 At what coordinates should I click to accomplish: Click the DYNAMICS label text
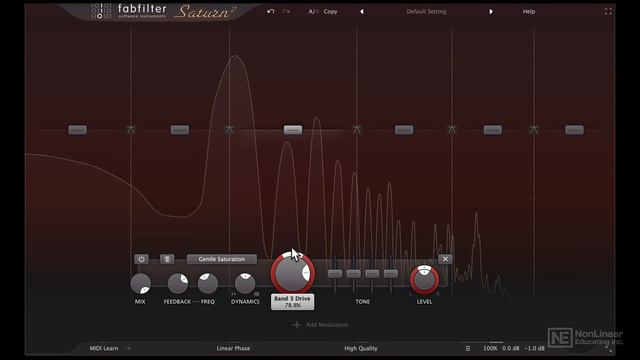tap(245, 302)
